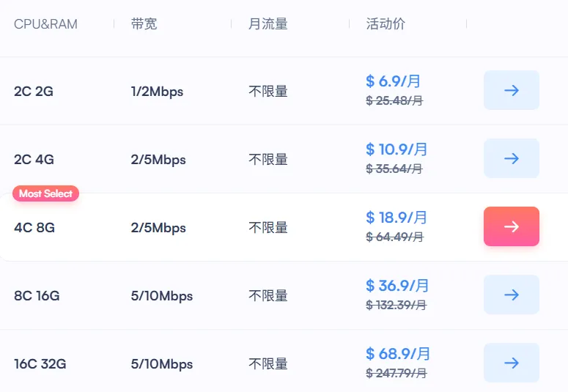Click the arrow button for 8C 16G plan

511,295
